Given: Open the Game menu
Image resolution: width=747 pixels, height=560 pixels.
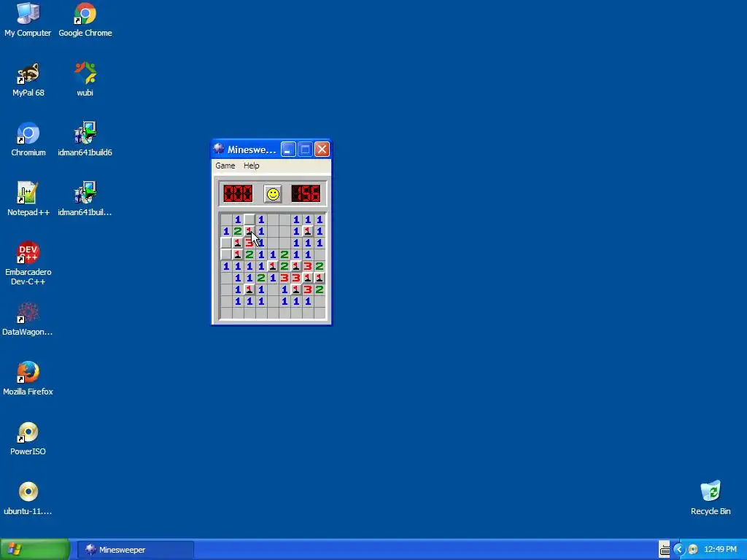Looking at the screenshot, I should (225, 166).
